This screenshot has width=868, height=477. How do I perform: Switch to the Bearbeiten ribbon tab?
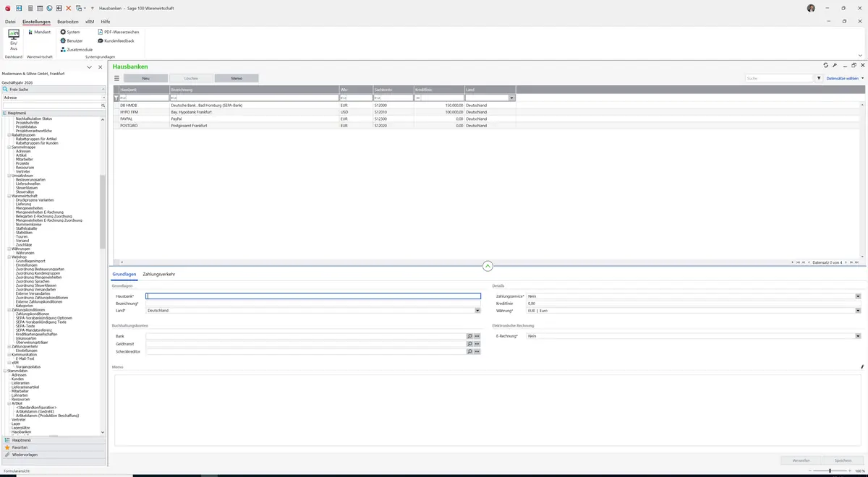68,22
